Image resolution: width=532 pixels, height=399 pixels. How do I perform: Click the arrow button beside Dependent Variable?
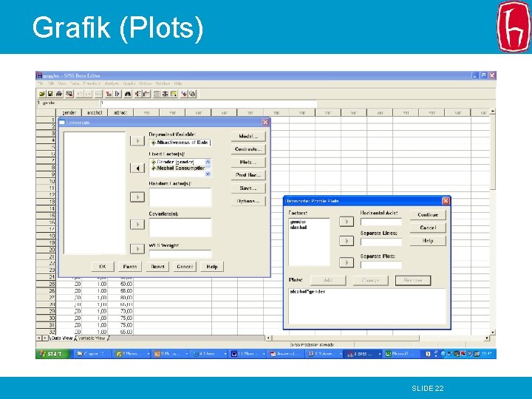coord(137,141)
